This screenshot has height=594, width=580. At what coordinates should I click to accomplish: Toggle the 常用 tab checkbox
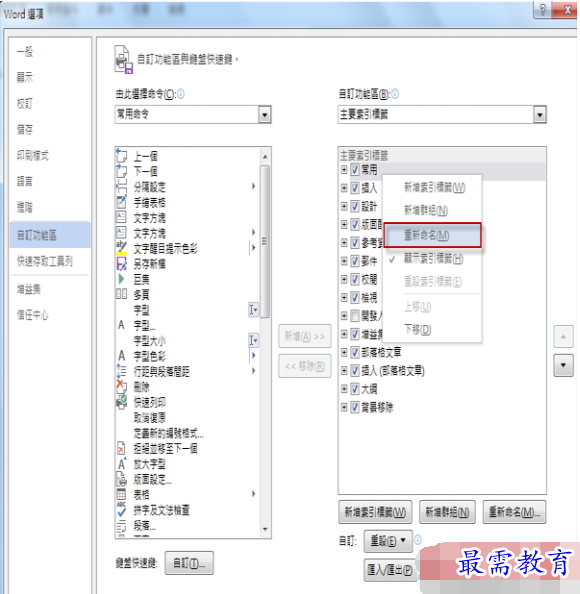355,169
